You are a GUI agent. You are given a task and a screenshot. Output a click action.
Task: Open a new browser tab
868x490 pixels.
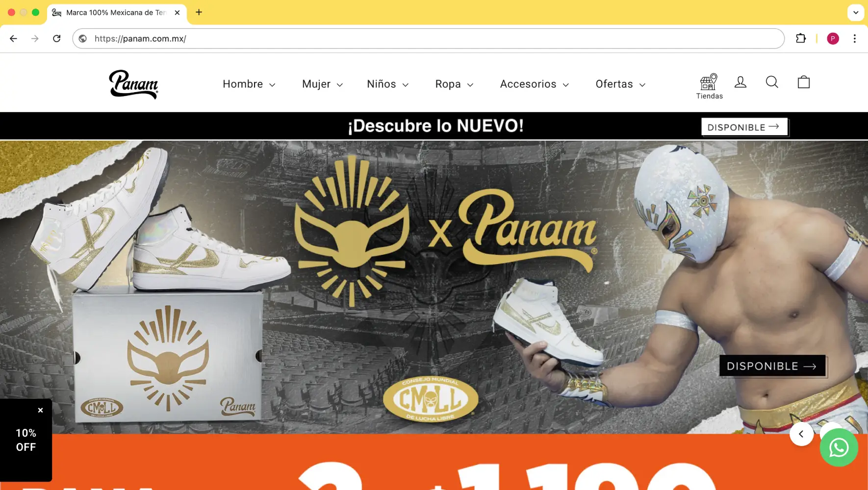[199, 12]
